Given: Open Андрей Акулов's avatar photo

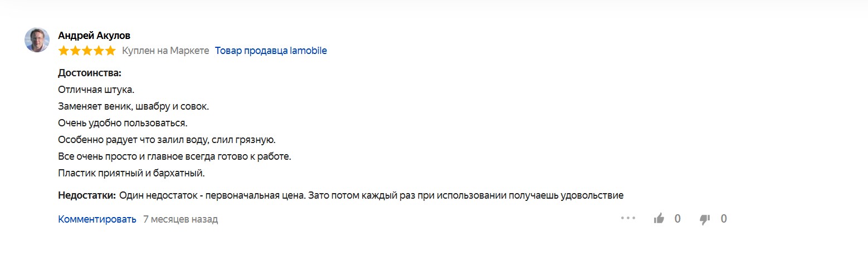Looking at the screenshot, I should tap(37, 40).
